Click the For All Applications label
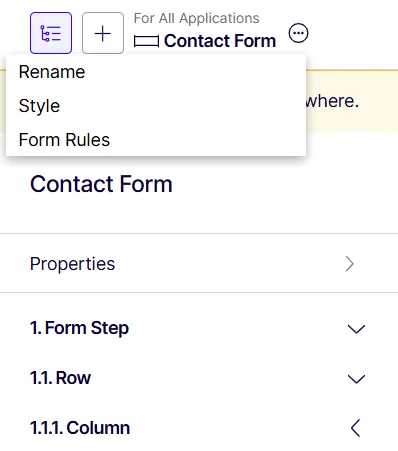The image size is (398, 451). click(x=196, y=18)
